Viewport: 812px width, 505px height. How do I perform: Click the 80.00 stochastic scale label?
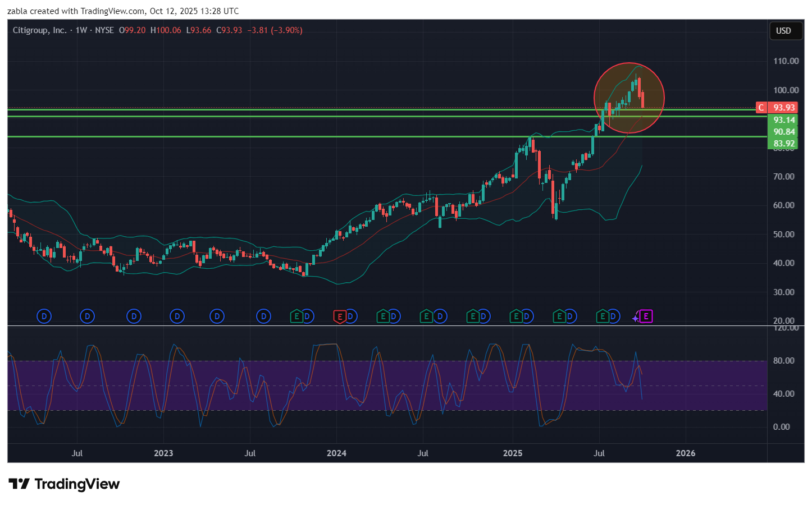[784, 361]
